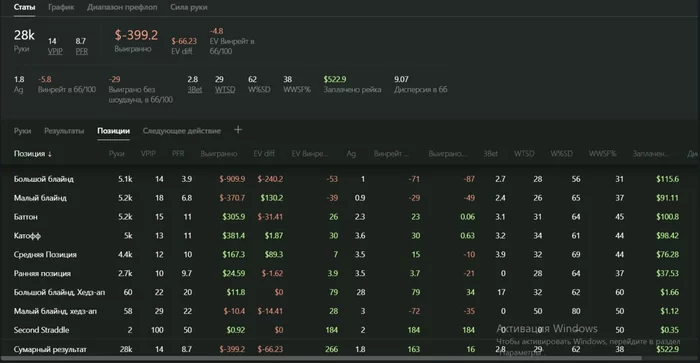Open the Результаты sub-tab
The height and width of the screenshot is (363, 700).
pos(64,131)
